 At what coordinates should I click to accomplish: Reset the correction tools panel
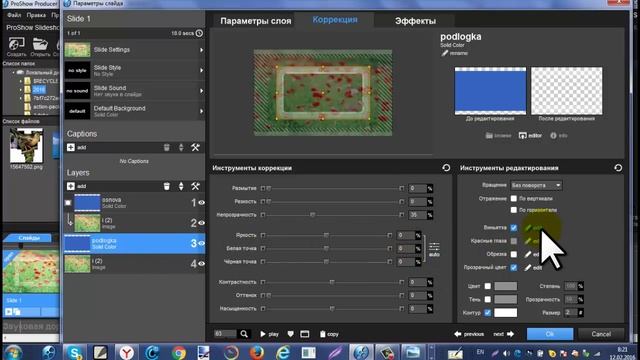(446, 168)
